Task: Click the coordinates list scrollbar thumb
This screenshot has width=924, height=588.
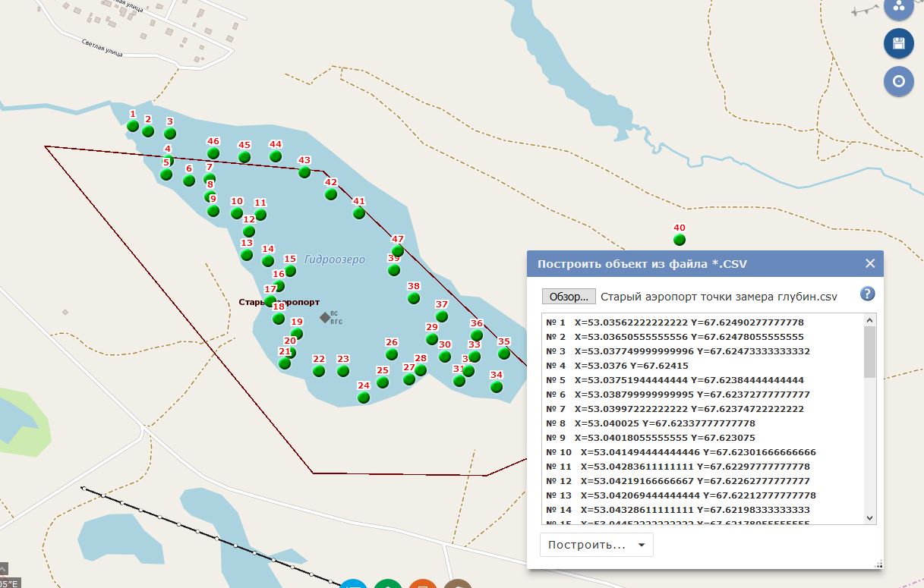Action: click(870, 353)
